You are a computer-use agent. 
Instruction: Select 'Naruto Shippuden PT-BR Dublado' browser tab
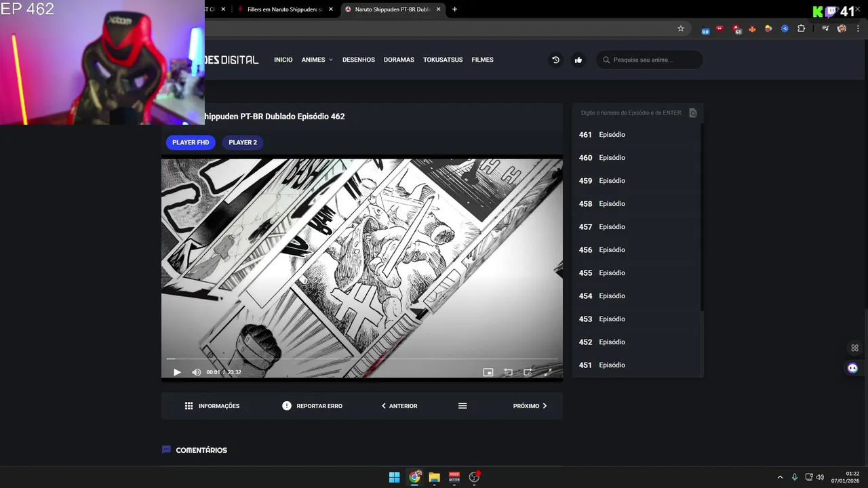point(393,9)
